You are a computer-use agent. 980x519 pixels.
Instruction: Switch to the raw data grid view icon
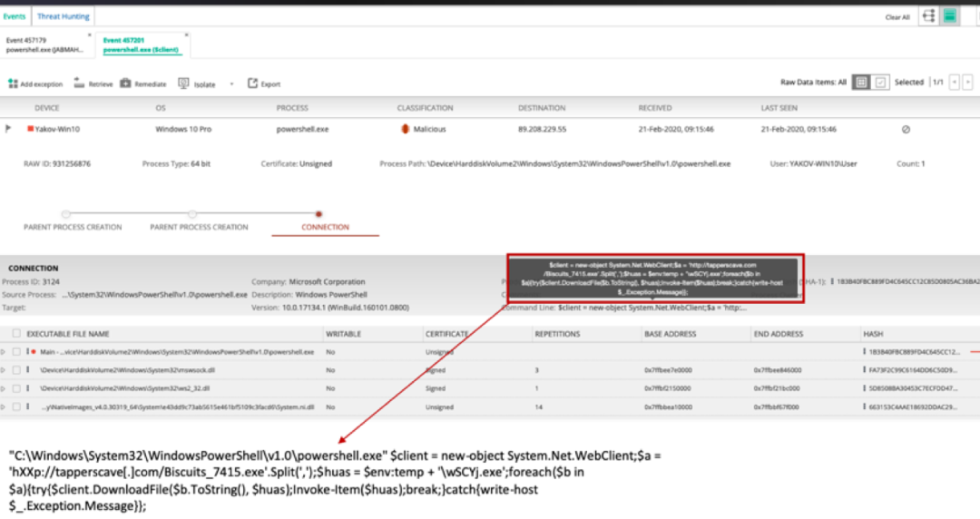click(860, 82)
